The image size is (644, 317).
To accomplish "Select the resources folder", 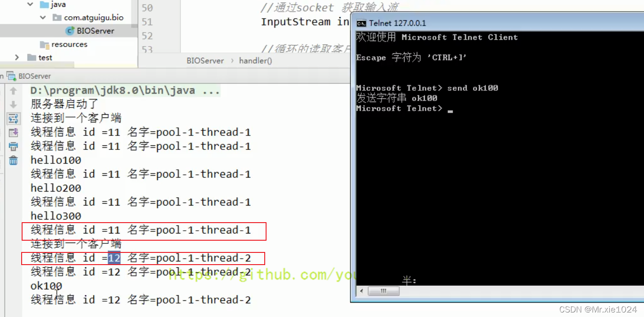I will coord(64,44).
